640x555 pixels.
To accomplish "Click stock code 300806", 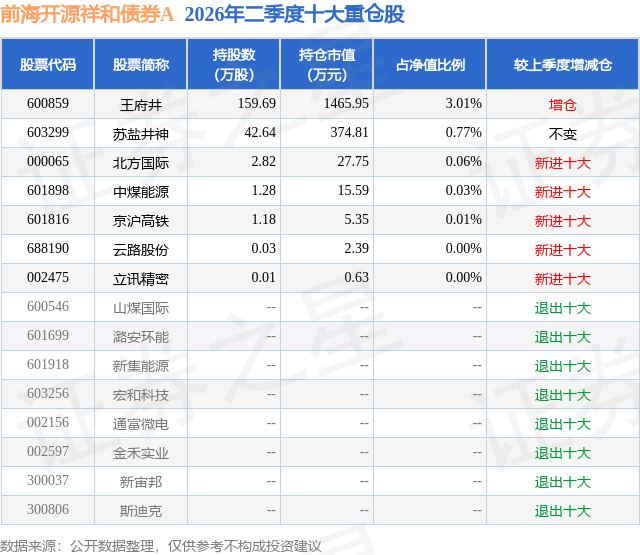I will click(48, 509).
